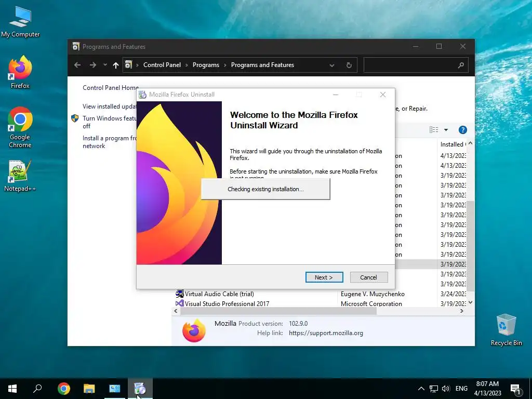Open the Google Chrome desktop shortcut
Screen dimensions: 532x399
20,127
